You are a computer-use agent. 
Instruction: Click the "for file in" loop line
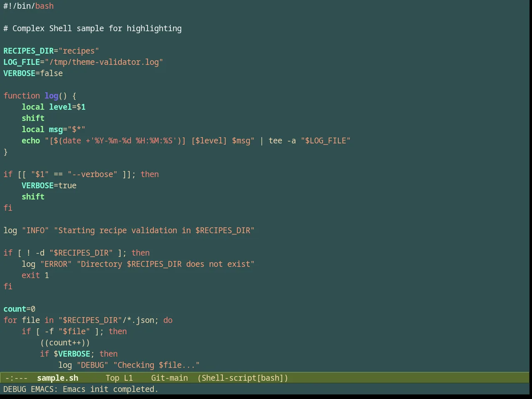(x=88, y=320)
